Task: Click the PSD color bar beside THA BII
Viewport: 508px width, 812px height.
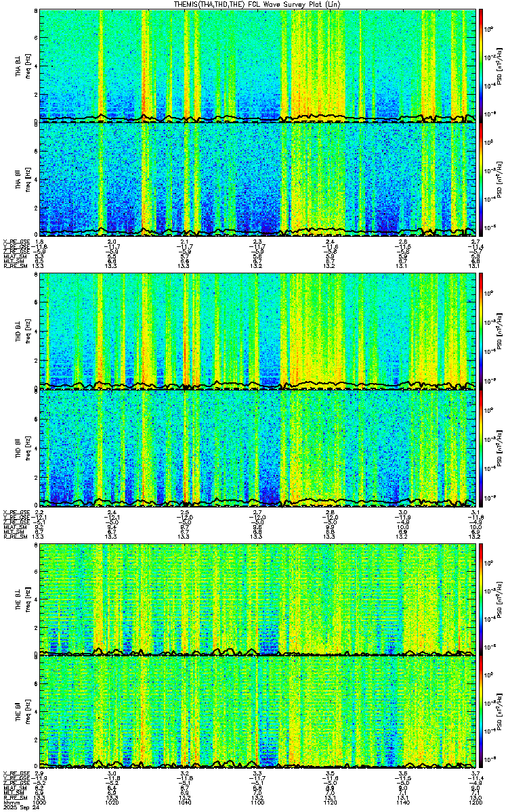Action: [x=482, y=178]
